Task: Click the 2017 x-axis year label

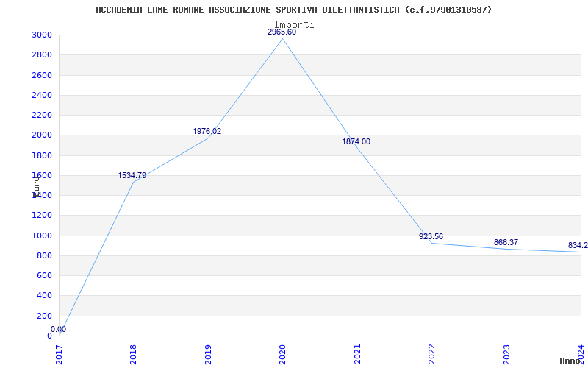Action: click(59, 354)
